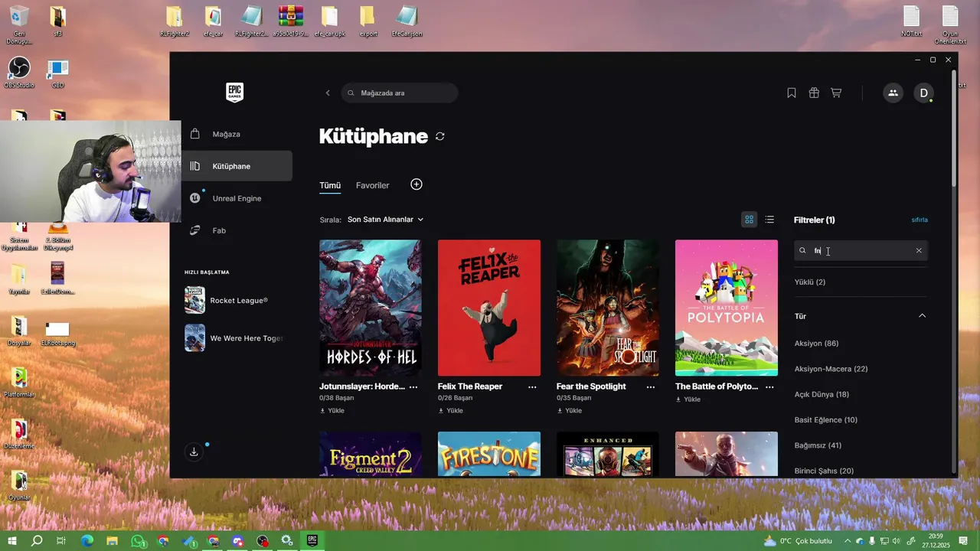Open options menu for Felix The Reaper
Screen dimensions: 980x551
click(532, 387)
